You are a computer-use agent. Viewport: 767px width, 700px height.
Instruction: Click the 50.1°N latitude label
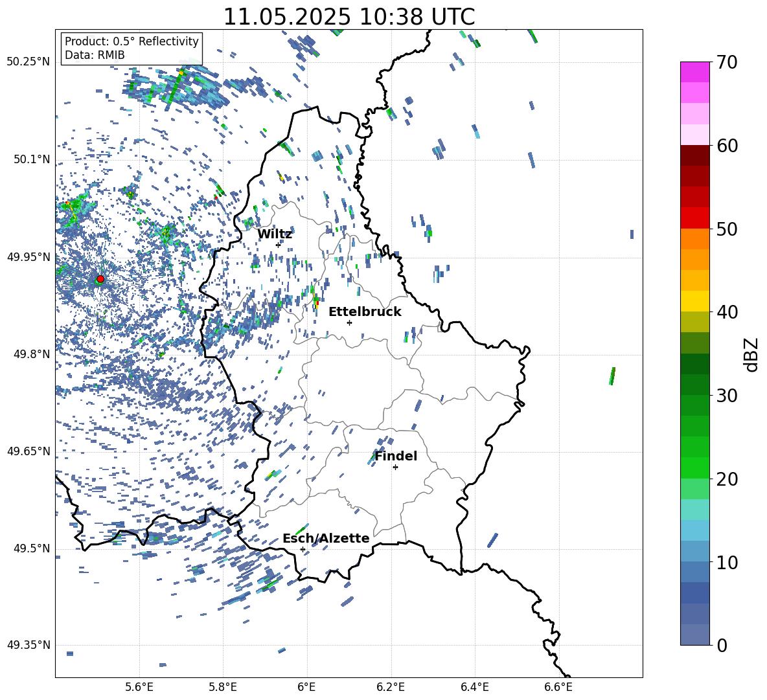click(x=32, y=159)
